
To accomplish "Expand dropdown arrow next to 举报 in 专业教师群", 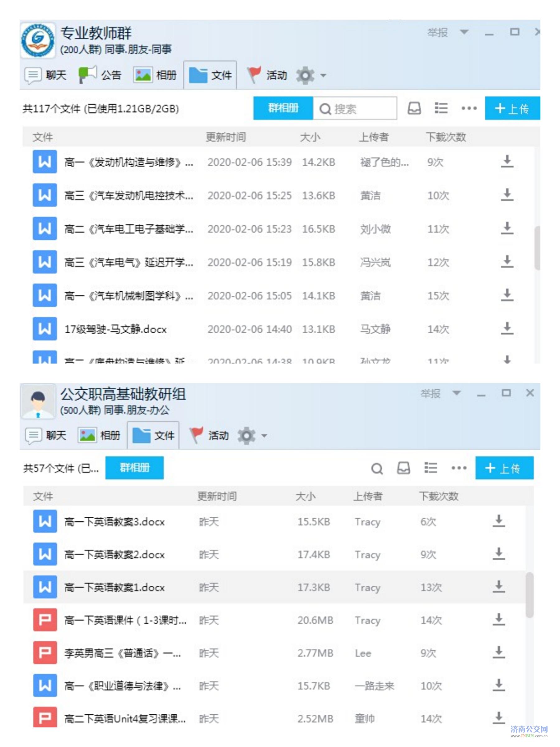I will [464, 32].
